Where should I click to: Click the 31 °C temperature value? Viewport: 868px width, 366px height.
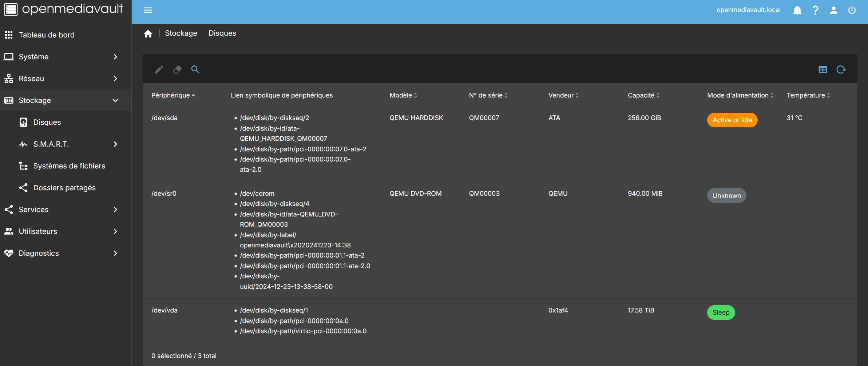coord(794,118)
